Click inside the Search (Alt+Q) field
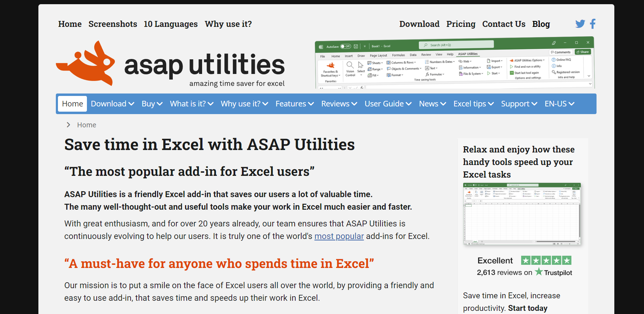The image size is (644, 314). coord(456,44)
